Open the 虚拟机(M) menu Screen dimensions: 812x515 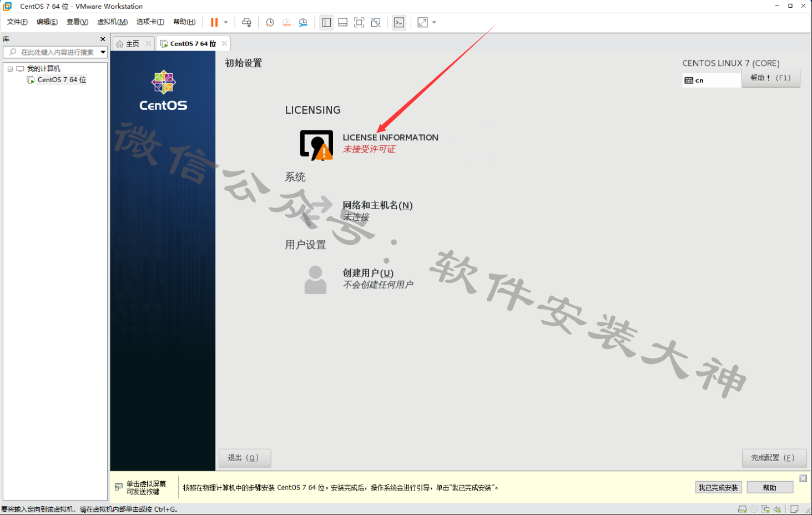coord(112,22)
